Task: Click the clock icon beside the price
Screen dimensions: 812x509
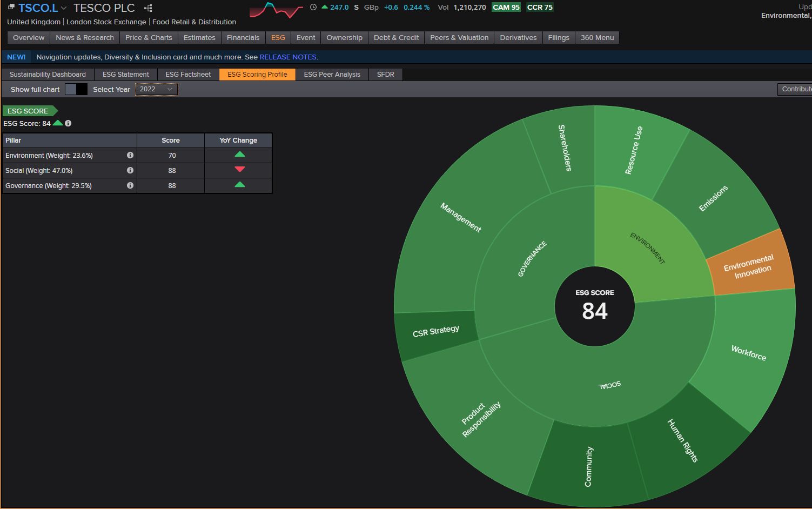Action: 313,7
